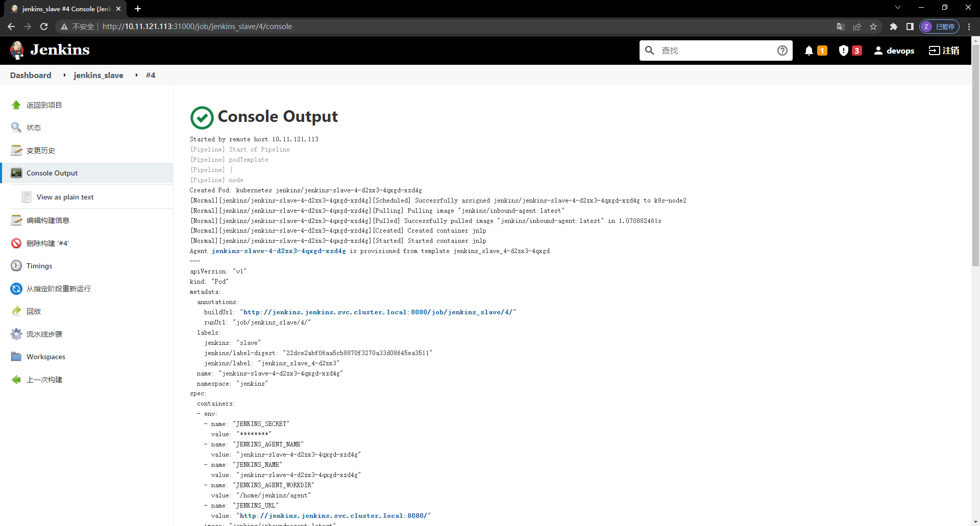This screenshot has height=526, width=980.
Task: Open Timings sidebar item
Action: tap(39, 266)
